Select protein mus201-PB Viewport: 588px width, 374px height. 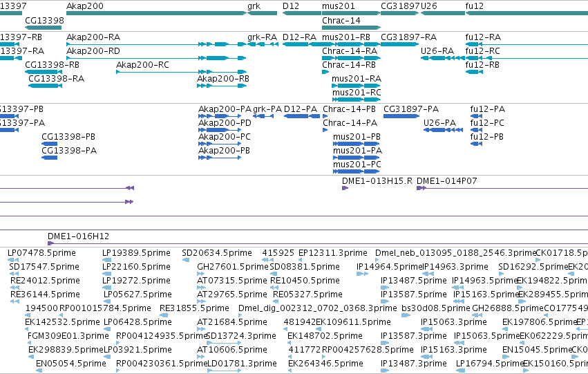[x=357, y=144]
